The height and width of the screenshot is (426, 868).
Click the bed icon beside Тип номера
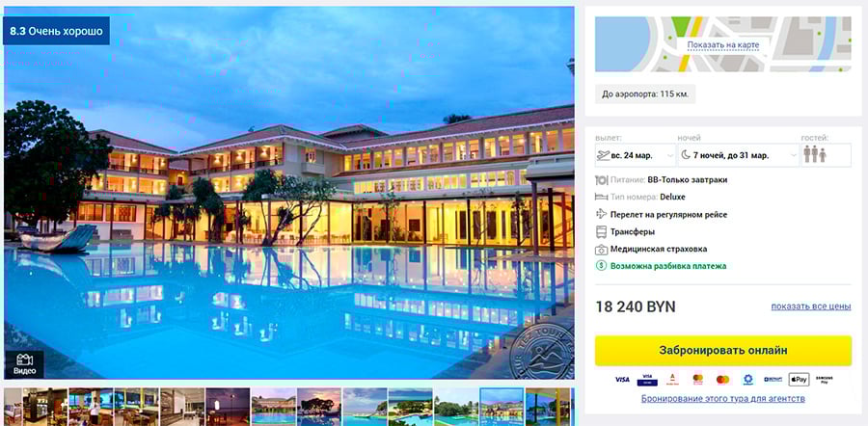[601, 197]
